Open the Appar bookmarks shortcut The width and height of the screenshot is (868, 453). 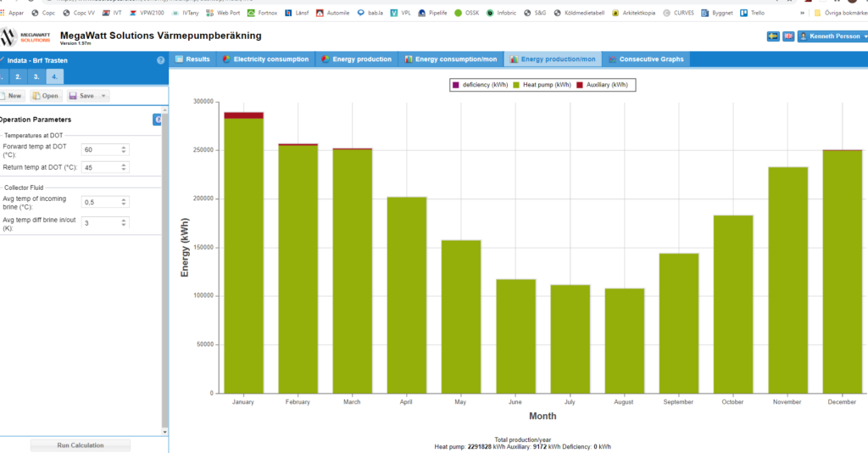click(x=12, y=13)
